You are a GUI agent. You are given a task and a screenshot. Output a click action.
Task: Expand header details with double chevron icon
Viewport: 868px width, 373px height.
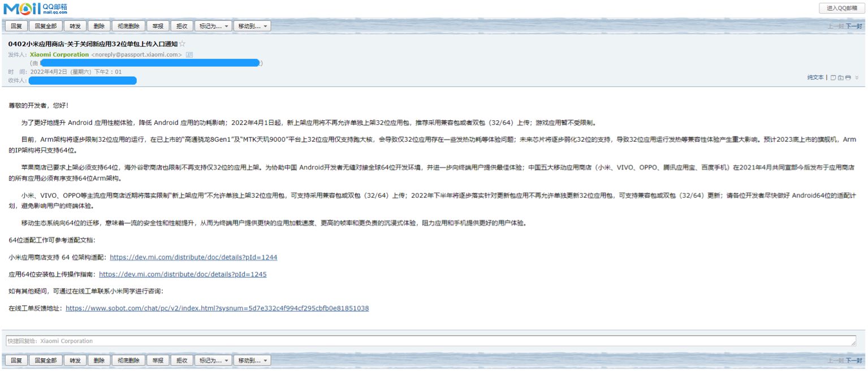point(856,77)
